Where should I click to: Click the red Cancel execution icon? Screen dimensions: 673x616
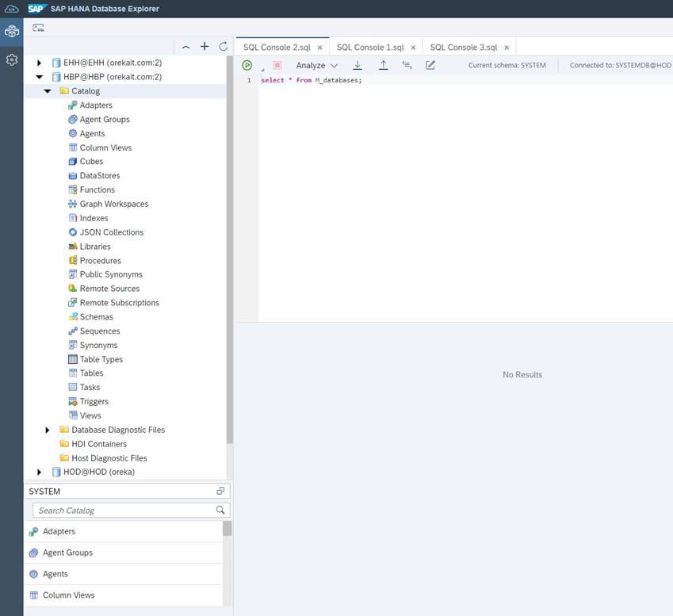pos(277,65)
